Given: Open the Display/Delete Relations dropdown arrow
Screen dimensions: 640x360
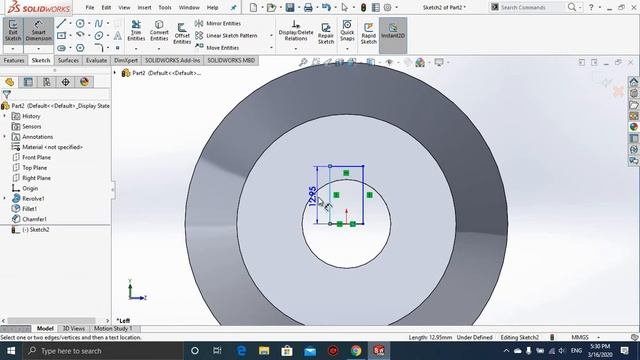Looking at the screenshot, I should pos(296,49).
